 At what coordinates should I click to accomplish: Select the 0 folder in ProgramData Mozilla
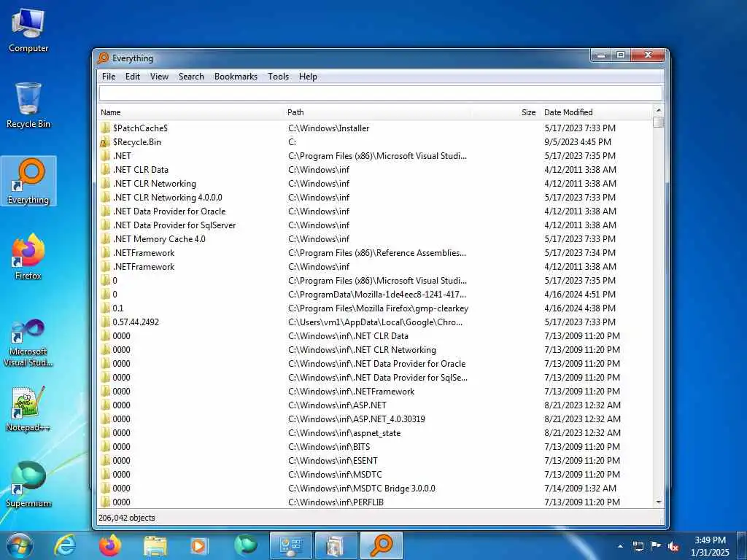[376, 295]
